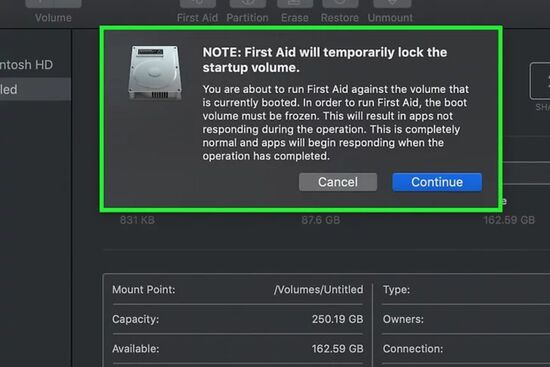550x367 pixels.
Task: Open First Aid from the toolbar
Action: 197,11
